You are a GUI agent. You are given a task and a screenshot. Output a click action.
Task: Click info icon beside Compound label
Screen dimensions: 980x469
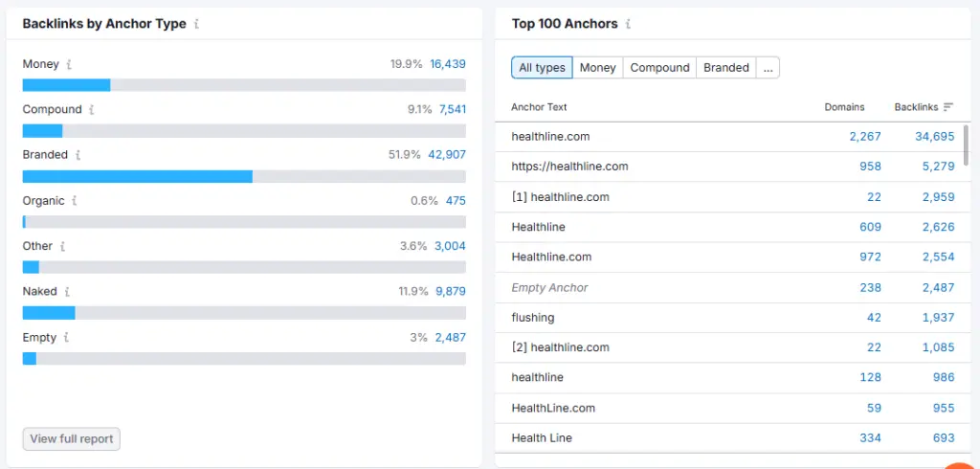[x=92, y=110]
